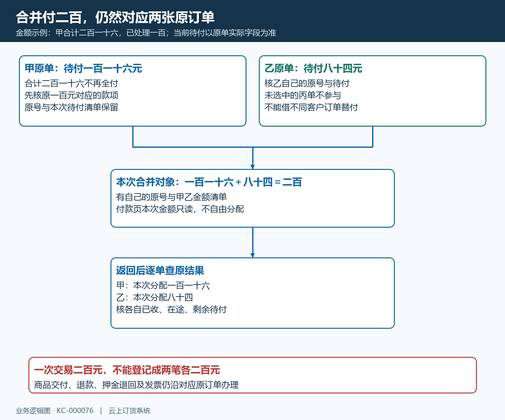Viewport: 505px width, 420px height.
Task: Click footer text 云上订货系统
Action: (x=129, y=411)
